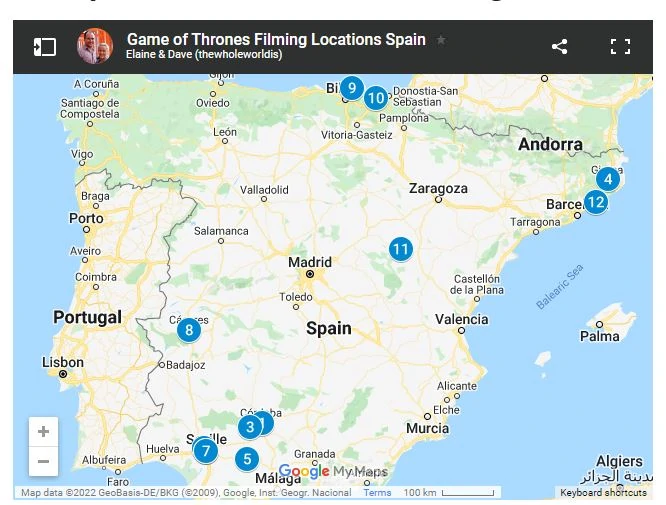This screenshot has width=666, height=505.
Task: Select map marker number 8 near Cáceres
Action: [x=189, y=330]
